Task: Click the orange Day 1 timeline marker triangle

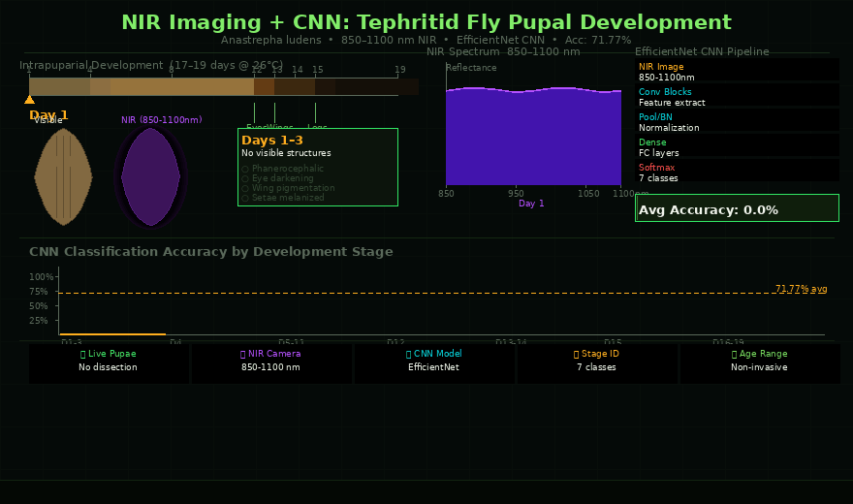Action: coord(29,99)
